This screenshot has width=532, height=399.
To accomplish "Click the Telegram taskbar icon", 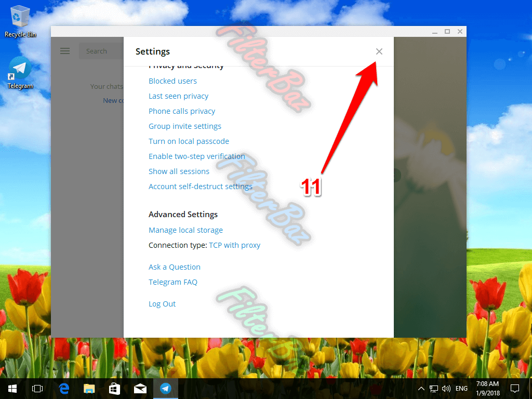I will pyautogui.click(x=165, y=388).
